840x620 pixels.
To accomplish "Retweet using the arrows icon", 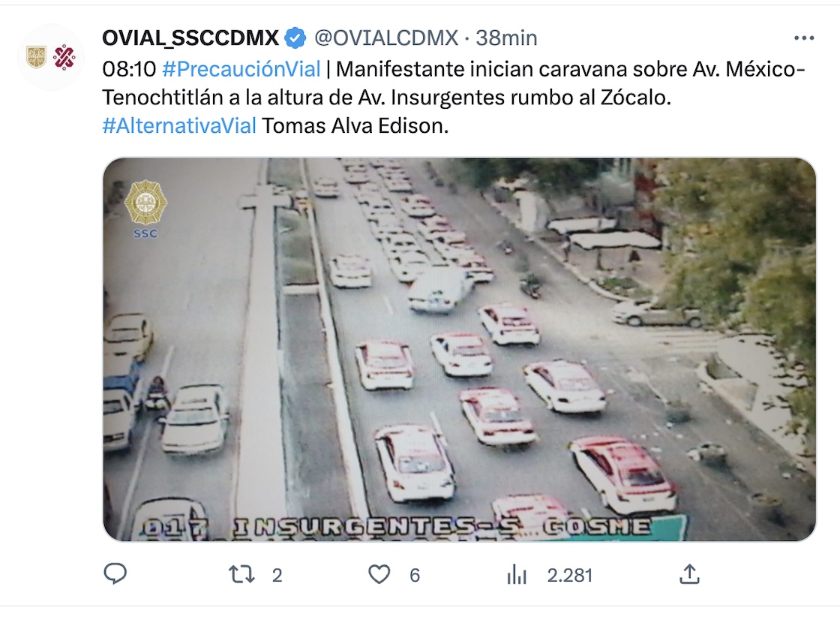I will coord(241,575).
